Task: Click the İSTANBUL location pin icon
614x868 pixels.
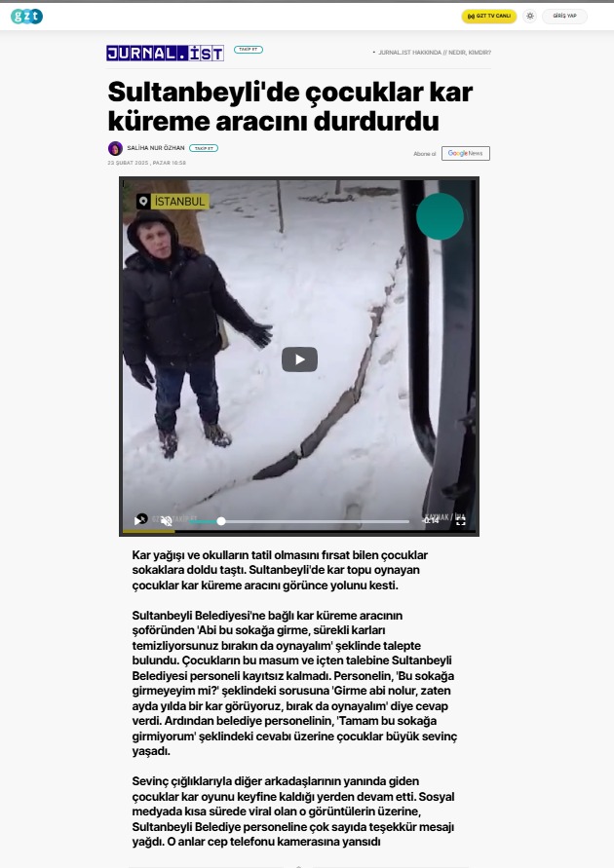Action: (x=143, y=202)
